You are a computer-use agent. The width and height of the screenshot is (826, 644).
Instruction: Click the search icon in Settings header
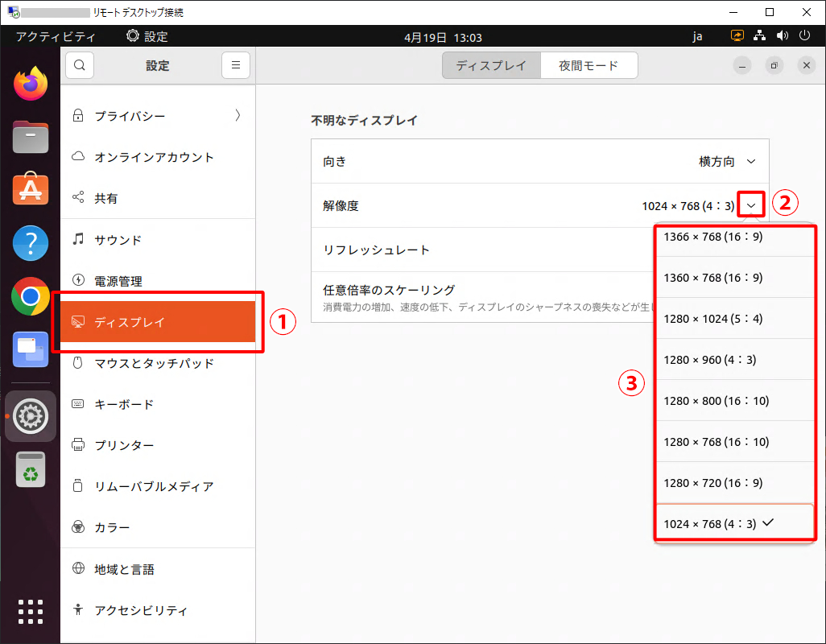coord(80,66)
